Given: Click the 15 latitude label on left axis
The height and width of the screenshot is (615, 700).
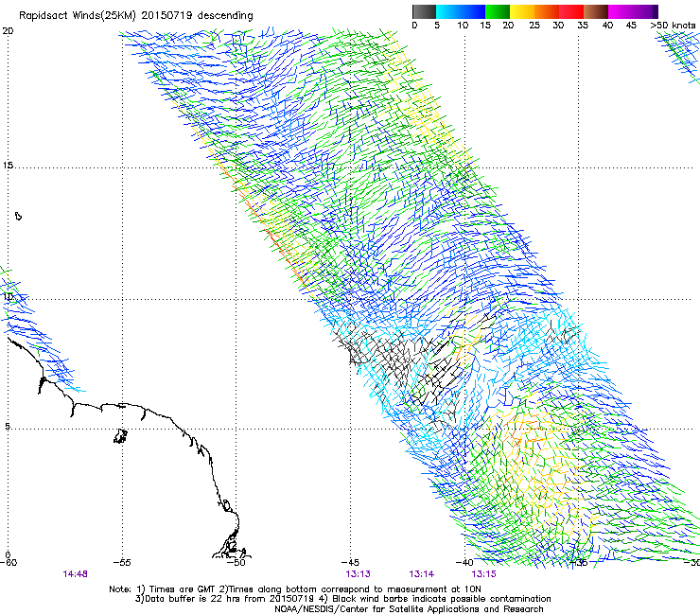Looking at the screenshot, I should 8,166.
